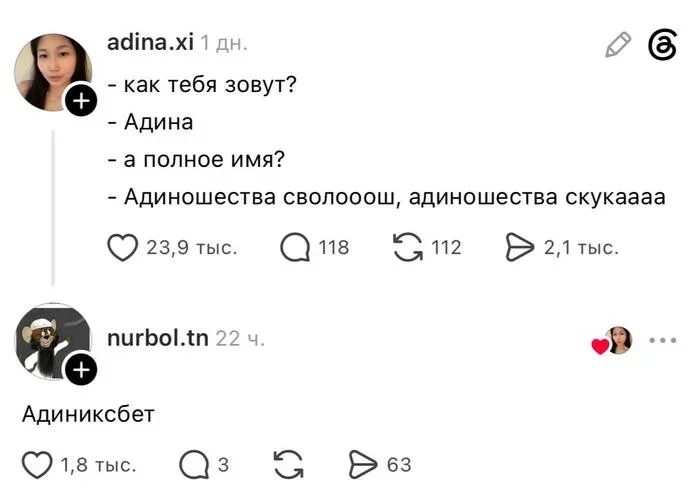Share the adina.xi post via the send icon
This screenshot has width=700, height=493.
[x=520, y=247]
